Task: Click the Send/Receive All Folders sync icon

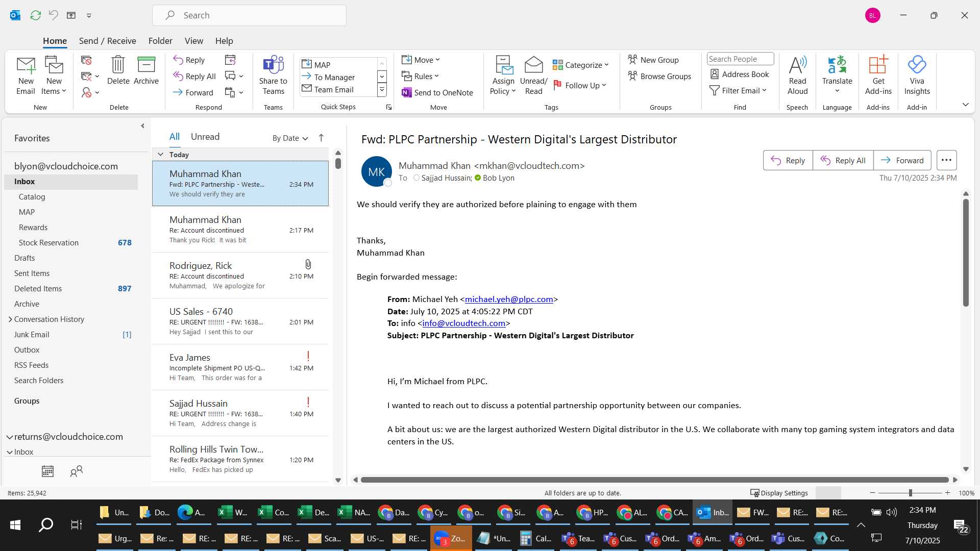Action: (x=36, y=15)
